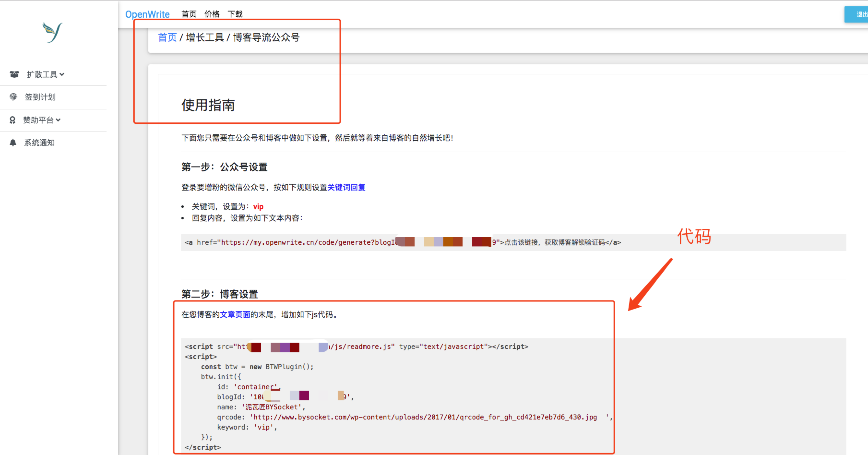Screen dimensions: 868x455
Task: Click the bell icon beside 系统通知
Action: [x=13, y=143]
